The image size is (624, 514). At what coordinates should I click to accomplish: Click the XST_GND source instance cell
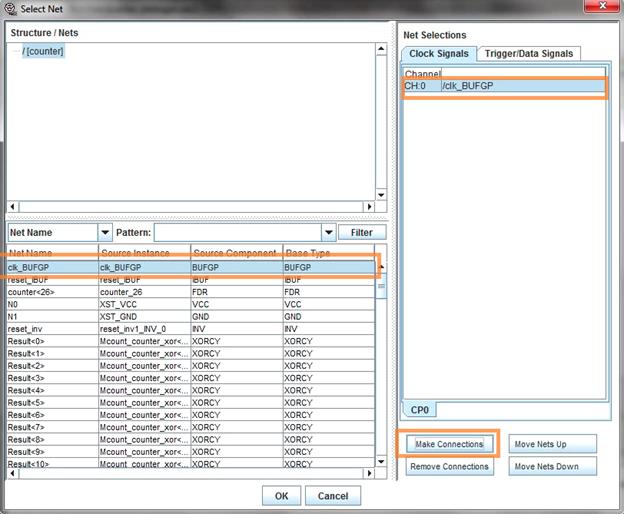tap(144, 317)
